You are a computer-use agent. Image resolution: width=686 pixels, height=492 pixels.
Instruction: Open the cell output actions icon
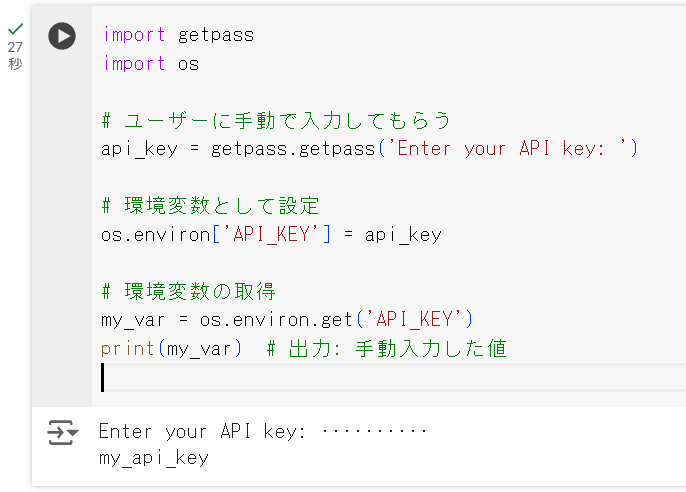(63, 433)
